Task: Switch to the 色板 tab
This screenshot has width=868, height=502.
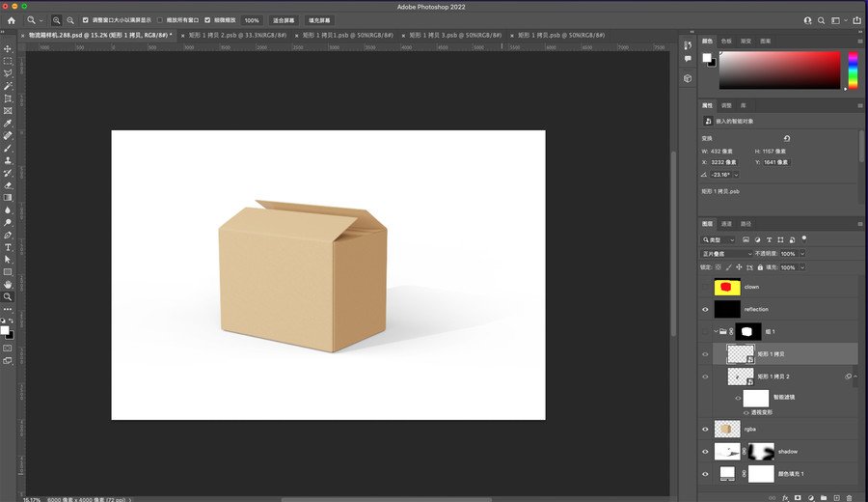Action: (x=726, y=41)
